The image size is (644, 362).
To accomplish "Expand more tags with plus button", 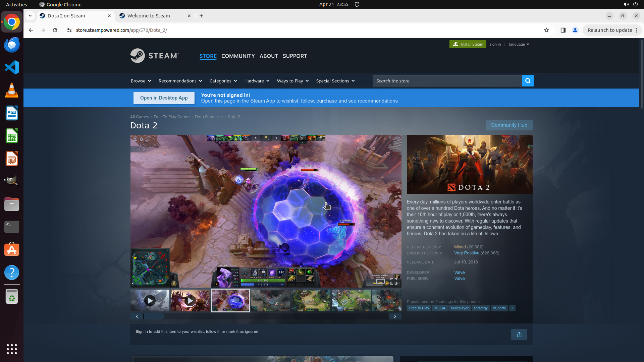I will pyautogui.click(x=512, y=308).
